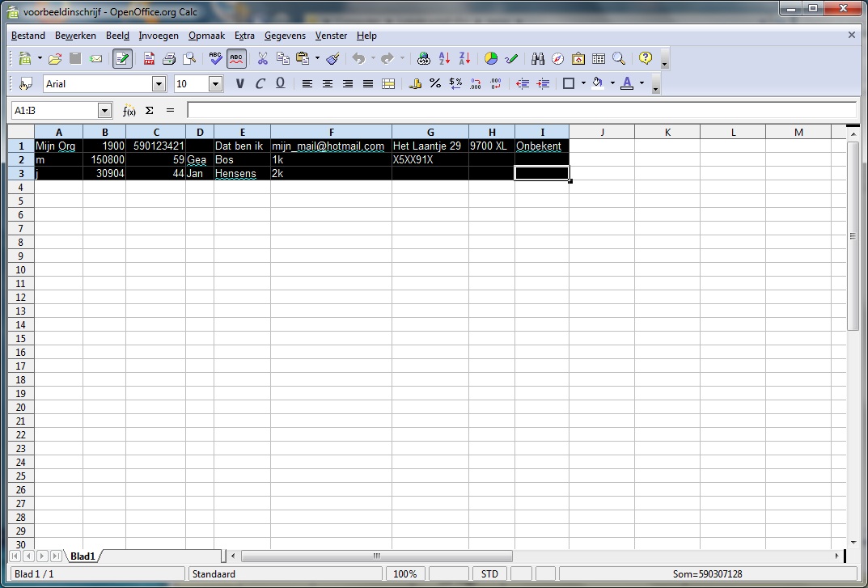Toggle Edit File mode
This screenshot has width=868, height=588.
coord(122,59)
